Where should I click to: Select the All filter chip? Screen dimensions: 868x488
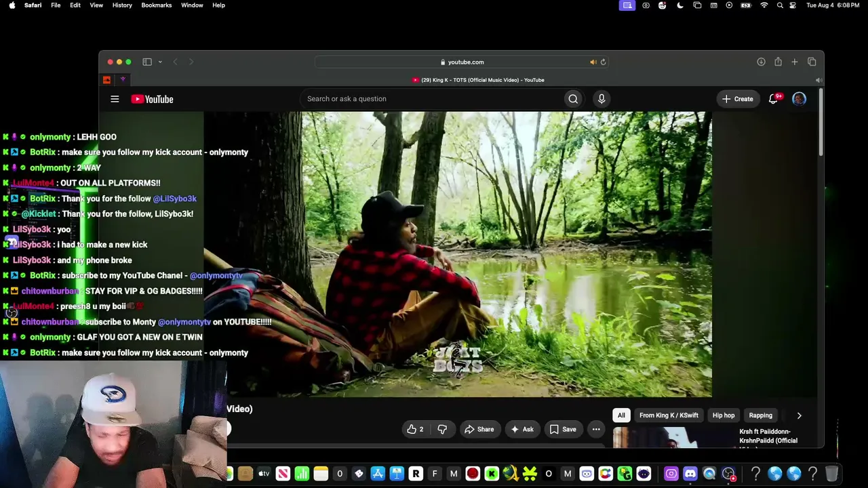click(x=621, y=415)
